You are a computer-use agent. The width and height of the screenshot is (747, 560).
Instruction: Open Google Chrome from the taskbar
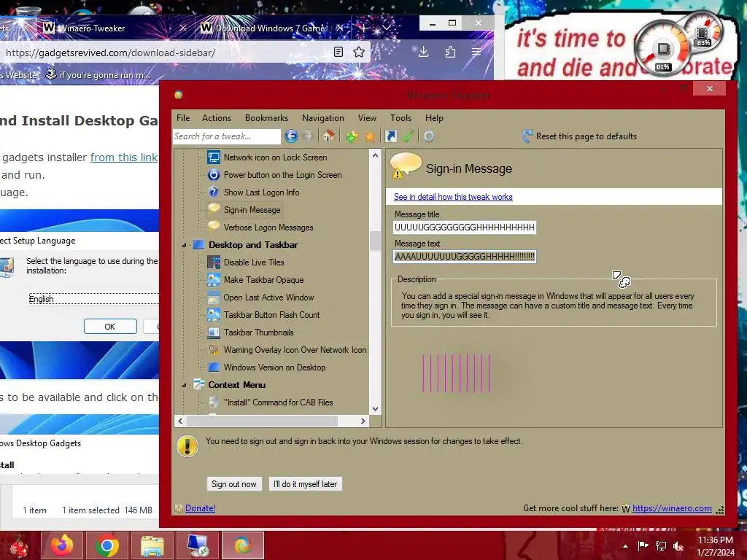point(107,545)
